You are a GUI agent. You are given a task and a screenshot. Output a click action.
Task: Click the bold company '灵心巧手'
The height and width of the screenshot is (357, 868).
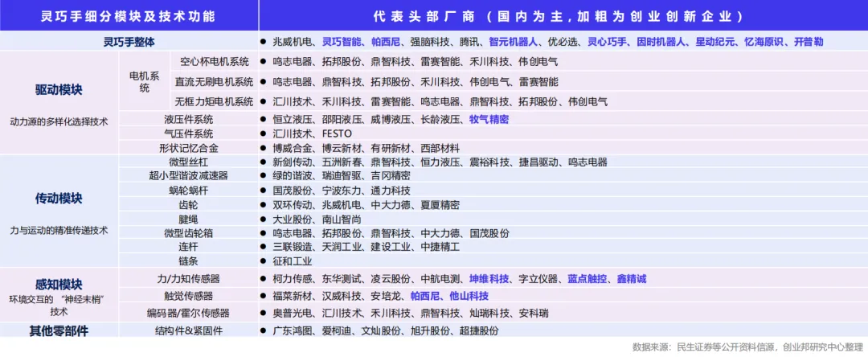607,41
